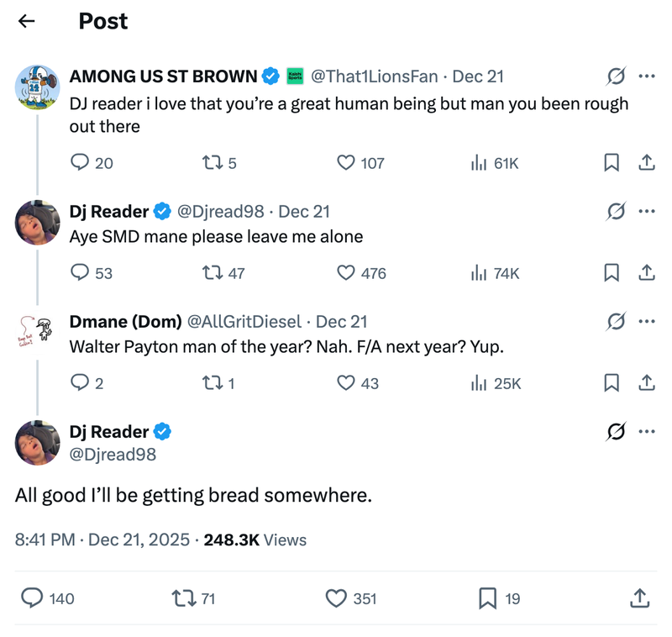This screenshot has width=672, height=637.
Task: Open @That1LionsFan profile handle
Action: [x=374, y=76]
